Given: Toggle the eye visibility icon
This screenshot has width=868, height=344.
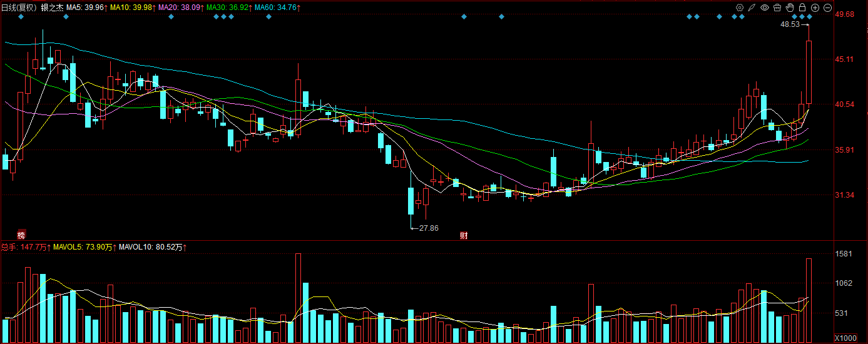Looking at the screenshot, I should pyautogui.click(x=765, y=8).
